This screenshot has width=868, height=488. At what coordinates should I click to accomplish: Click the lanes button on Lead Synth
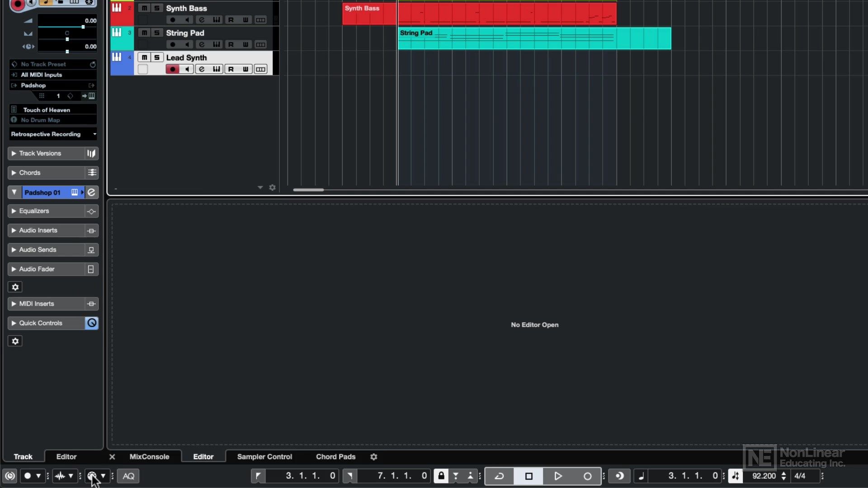260,69
